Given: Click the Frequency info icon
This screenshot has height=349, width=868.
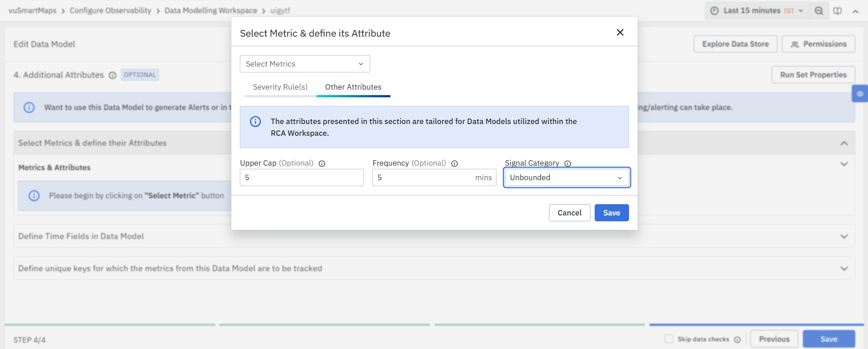Looking at the screenshot, I should (454, 163).
